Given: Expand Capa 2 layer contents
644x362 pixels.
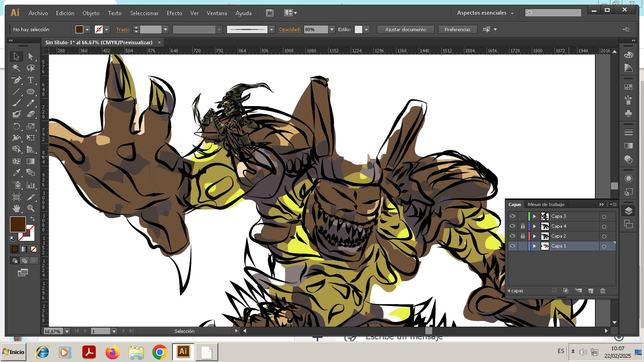Looking at the screenshot, I should 534,236.
